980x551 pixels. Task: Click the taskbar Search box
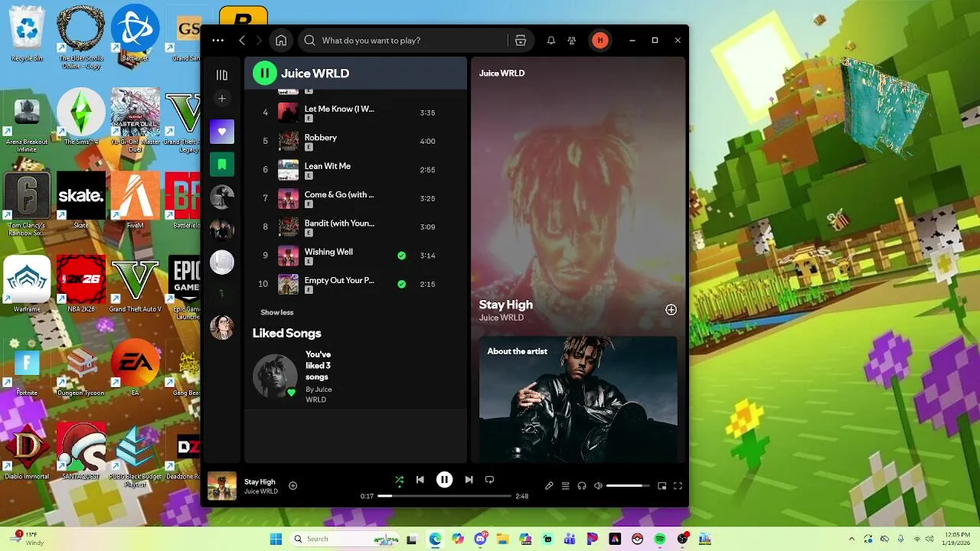tap(345, 539)
